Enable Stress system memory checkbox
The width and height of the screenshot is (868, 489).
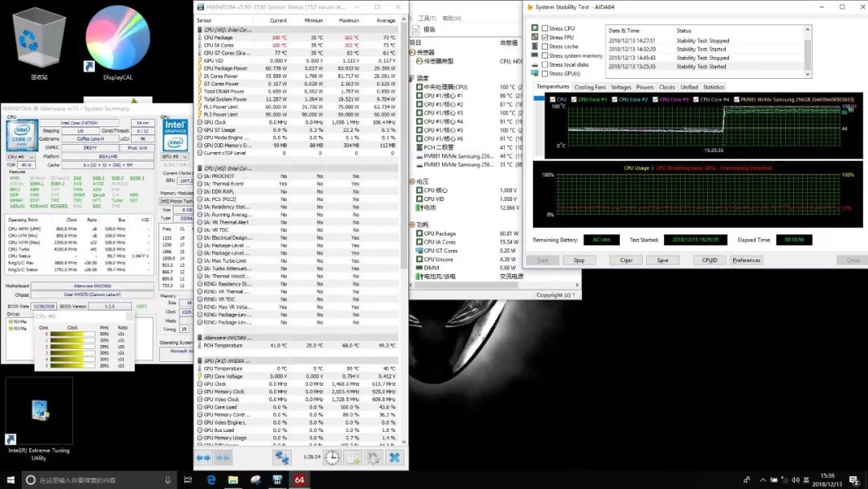[545, 55]
